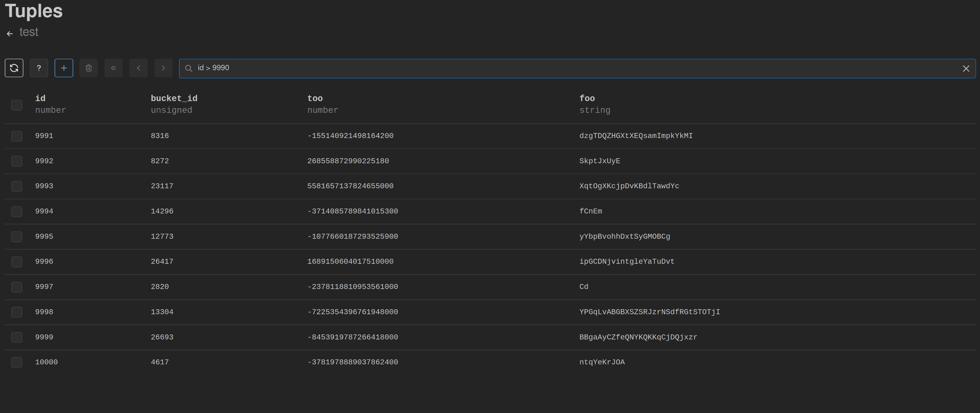Select too value -155140921498164200
This screenshot has height=413, width=980.
(x=350, y=136)
